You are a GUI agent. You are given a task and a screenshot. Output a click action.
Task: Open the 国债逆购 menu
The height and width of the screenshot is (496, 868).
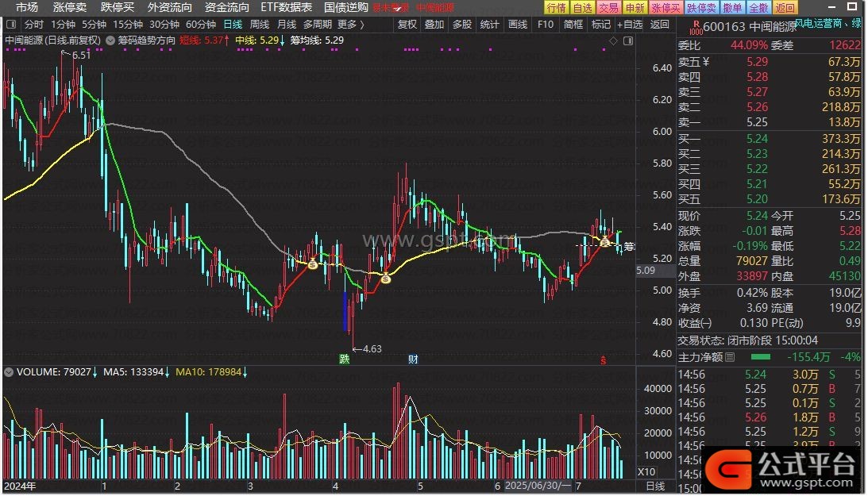click(x=346, y=8)
